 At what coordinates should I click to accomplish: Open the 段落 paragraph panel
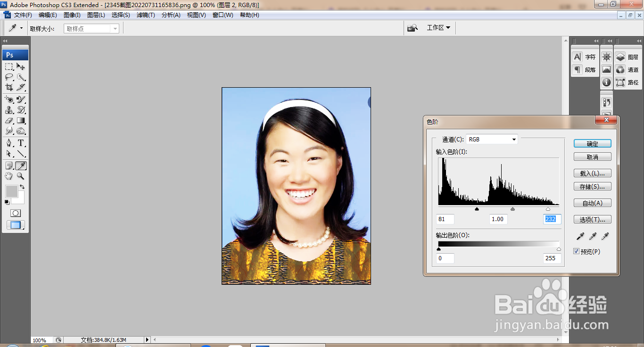[x=585, y=69]
